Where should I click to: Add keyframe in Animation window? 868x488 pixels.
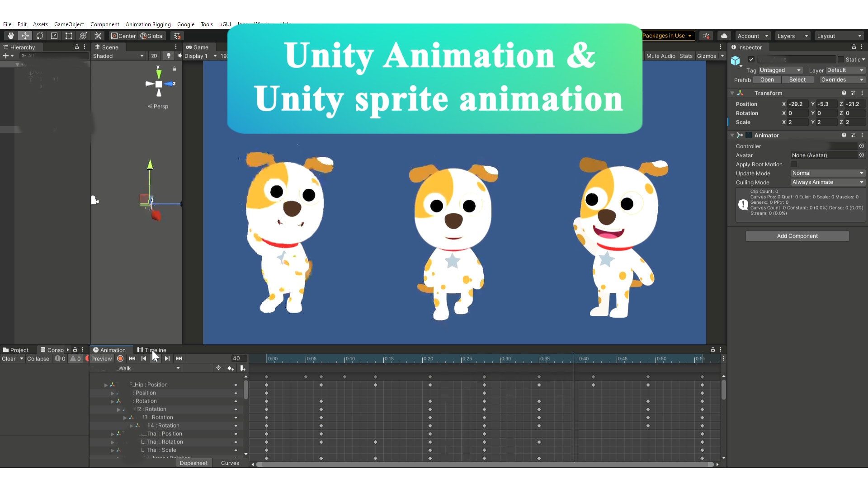click(231, 368)
